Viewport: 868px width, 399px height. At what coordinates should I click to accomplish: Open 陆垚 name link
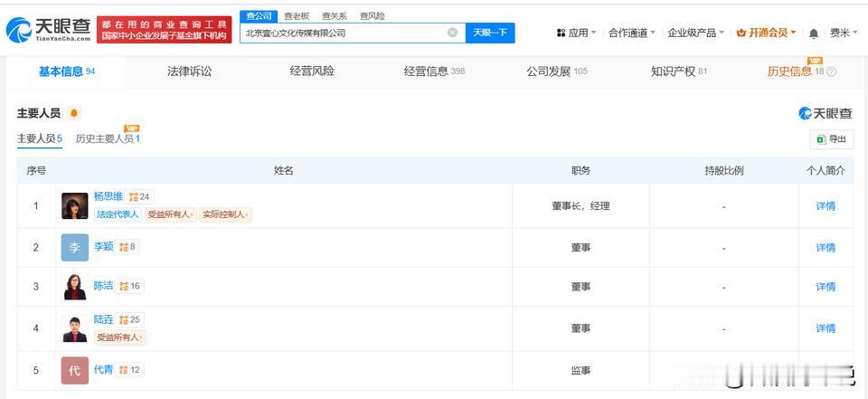(103, 319)
